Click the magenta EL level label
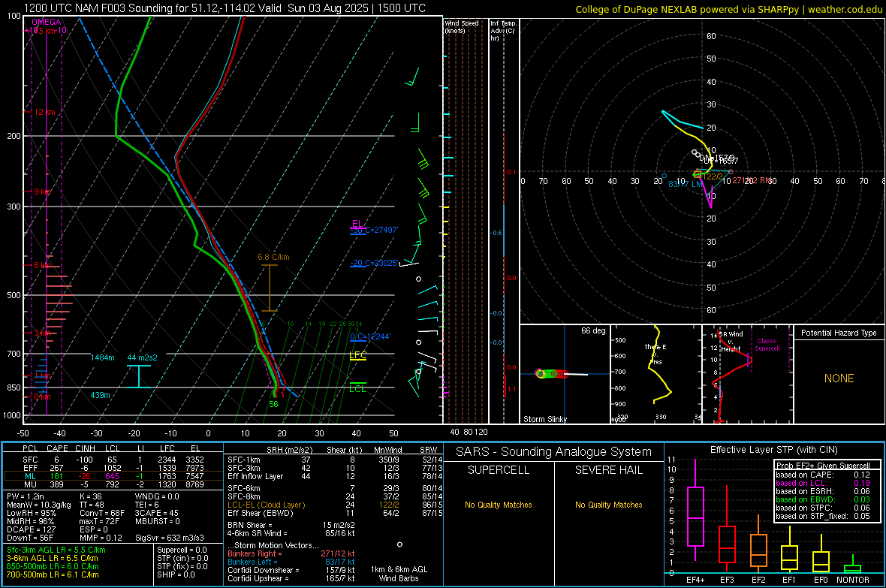 (x=357, y=223)
